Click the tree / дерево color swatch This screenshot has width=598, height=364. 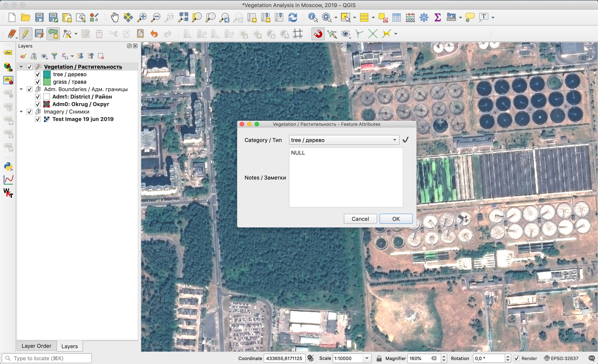[x=47, y=74]
